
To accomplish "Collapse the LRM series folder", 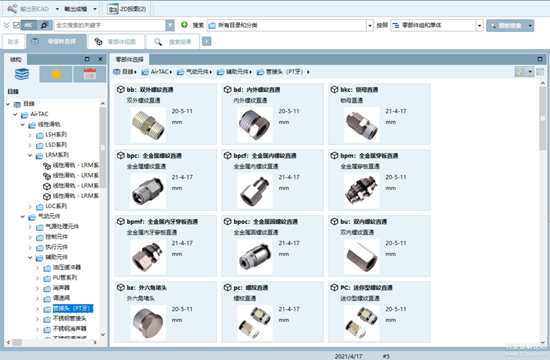I will click(x=30, y=155).
